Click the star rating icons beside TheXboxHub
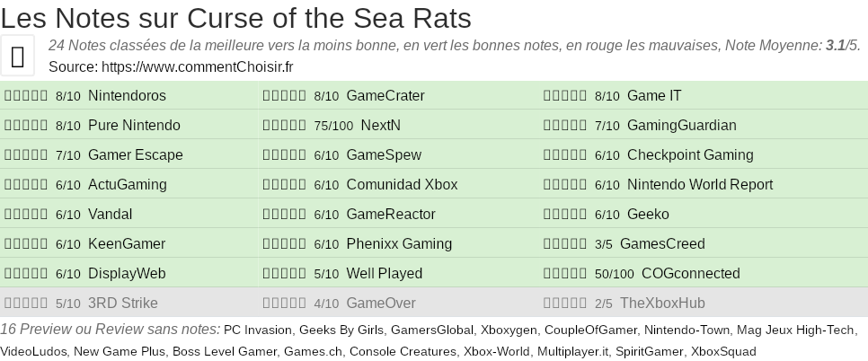 click(x=565, y=304)
